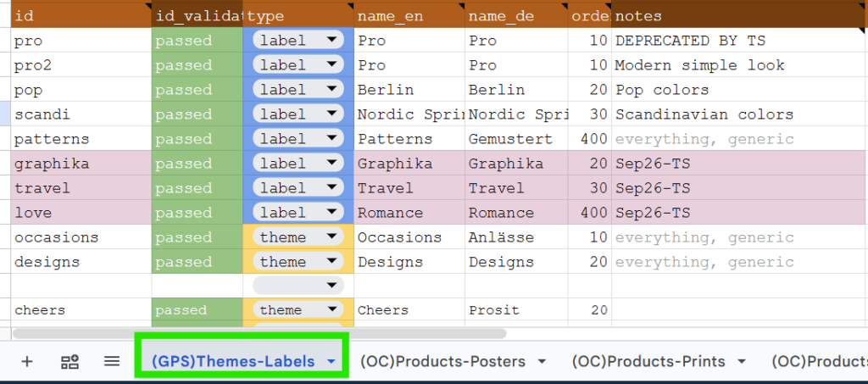Image resolution: width=868 pixels, height=384 pixels.
Task: Select the name_en column header
Action: (x=409, y=14)
